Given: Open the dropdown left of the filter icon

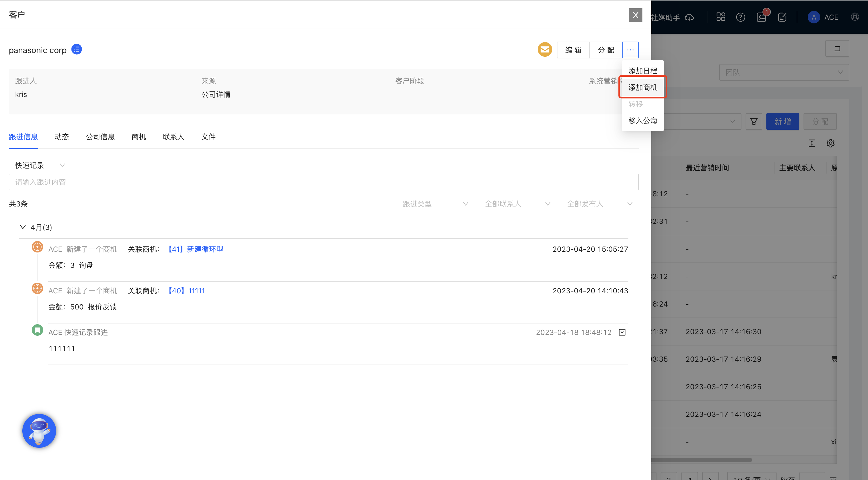Looking at the screenshot, I should [x=696, y=121].
